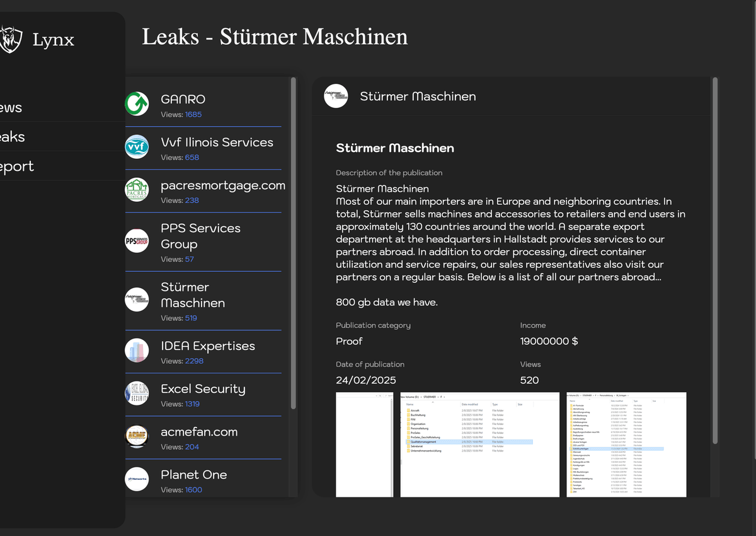Open the News sidebar menu item
This screenshot has width=756, height=536.
coord(62,107)
